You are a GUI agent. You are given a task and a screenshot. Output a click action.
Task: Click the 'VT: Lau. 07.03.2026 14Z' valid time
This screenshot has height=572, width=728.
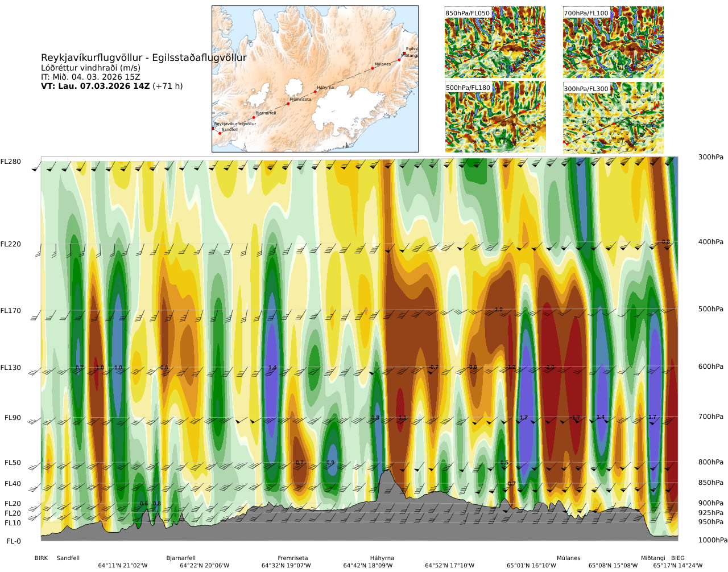tap(96, 86)
